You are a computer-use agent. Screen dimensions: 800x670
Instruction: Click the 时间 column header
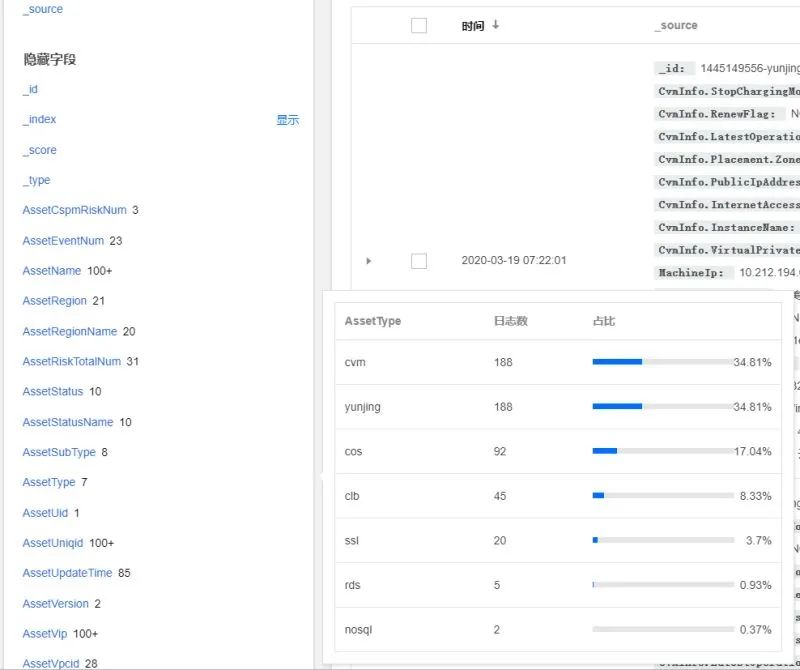(473, 26)
